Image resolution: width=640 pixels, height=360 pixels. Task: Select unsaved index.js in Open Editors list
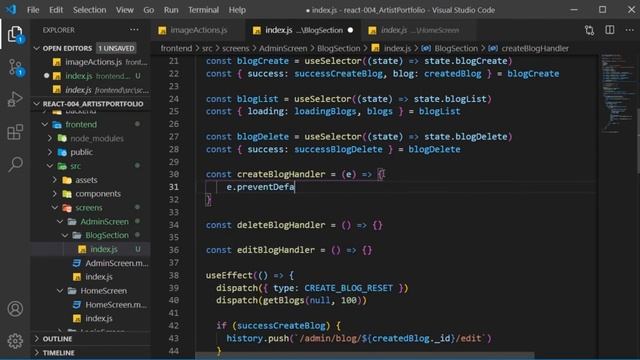[91, 76]
